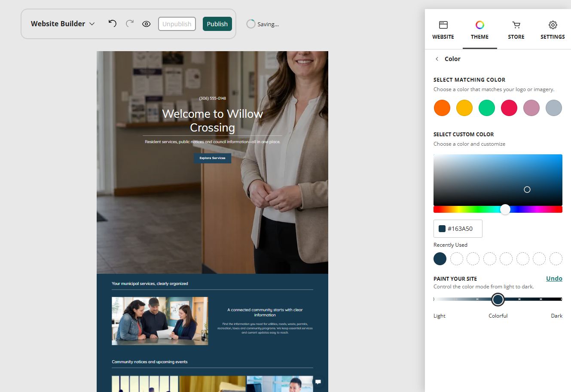Select the THEME tab
This screenshot has height=392, width=571.
[479, 30]
